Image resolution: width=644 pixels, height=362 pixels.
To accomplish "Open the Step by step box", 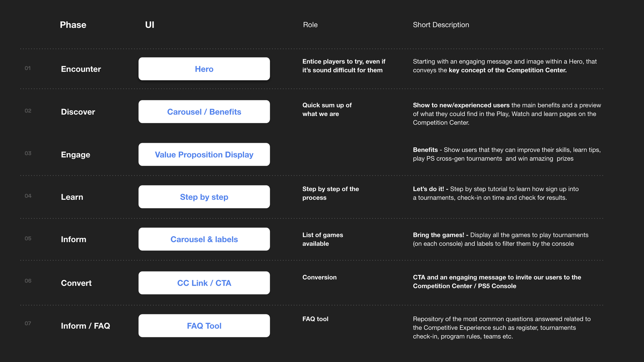I will (x=204, y=197).
